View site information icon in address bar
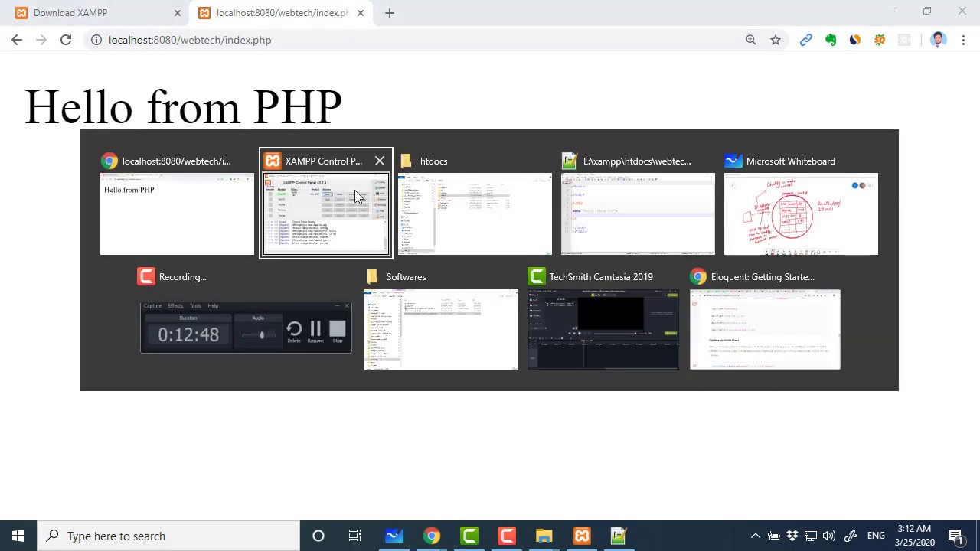980x551 pixels. [x=96, y=40]
